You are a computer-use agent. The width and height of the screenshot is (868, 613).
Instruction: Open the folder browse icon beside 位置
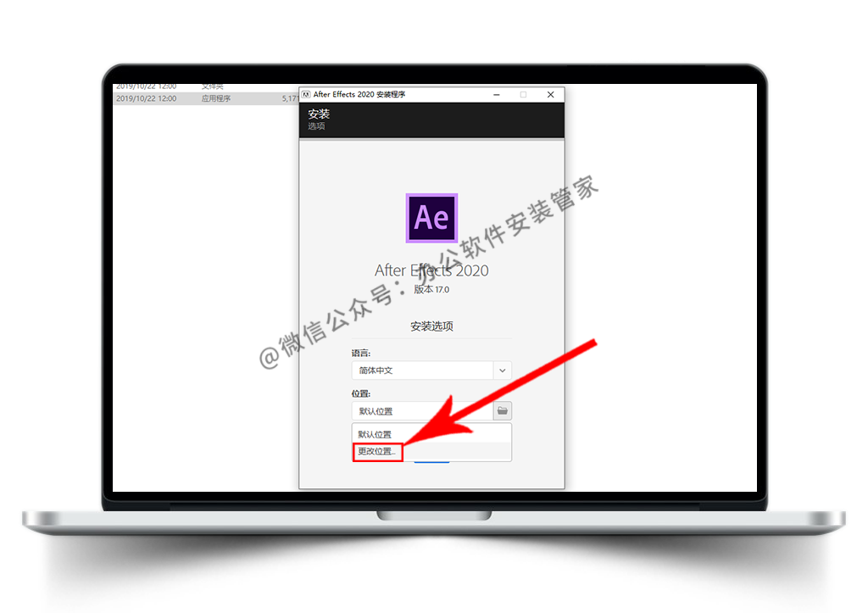pyautogui.click(x=502, y=411)
